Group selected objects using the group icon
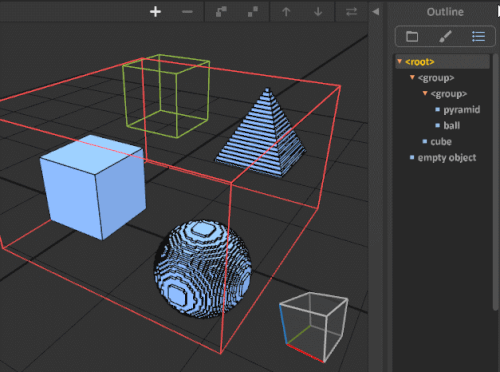The height and width of the screenshot is (372, 500). tap(221, 12)
